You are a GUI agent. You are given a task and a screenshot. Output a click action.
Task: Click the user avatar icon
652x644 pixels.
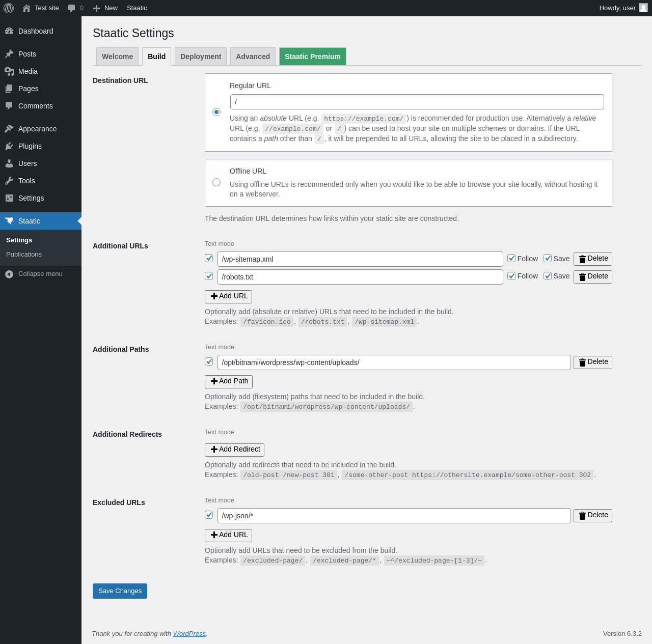point(643,8)
